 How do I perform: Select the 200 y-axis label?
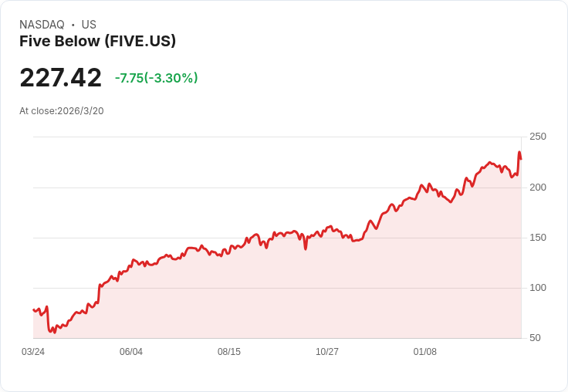tap(538, 188)
